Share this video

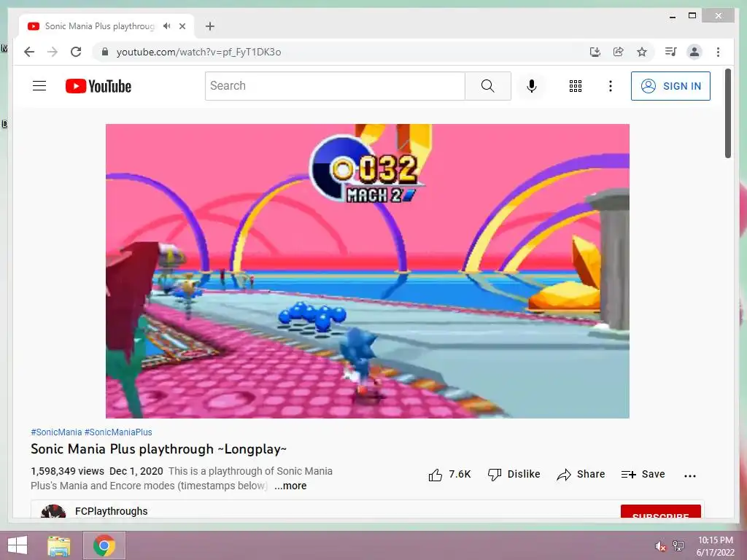pyautogui.click(x=581, y=474)
